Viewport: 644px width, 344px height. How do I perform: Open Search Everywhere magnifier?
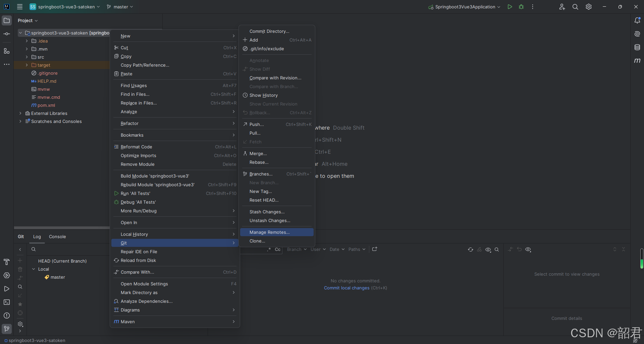[x=575, y=7]
